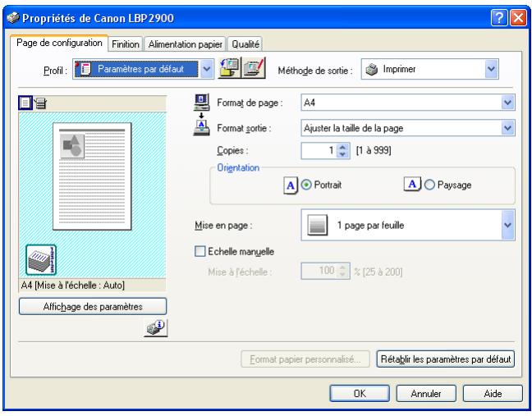Expand the Format de page dropdown
Image resolution: width=532 pixels, height=416 pixels.
(507, 103)
